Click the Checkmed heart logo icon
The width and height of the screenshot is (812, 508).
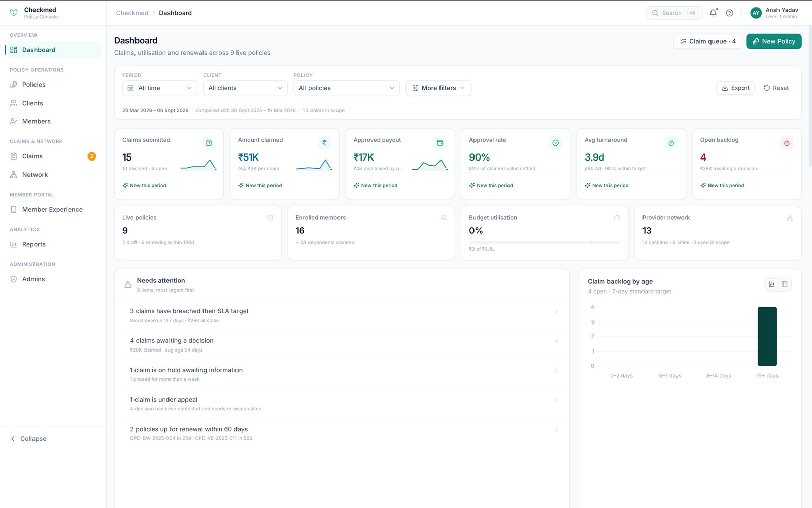pos(14,13)
